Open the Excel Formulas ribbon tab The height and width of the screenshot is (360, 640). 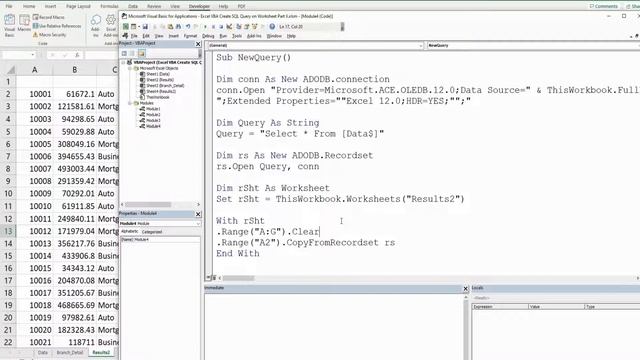tap(109, 7)
